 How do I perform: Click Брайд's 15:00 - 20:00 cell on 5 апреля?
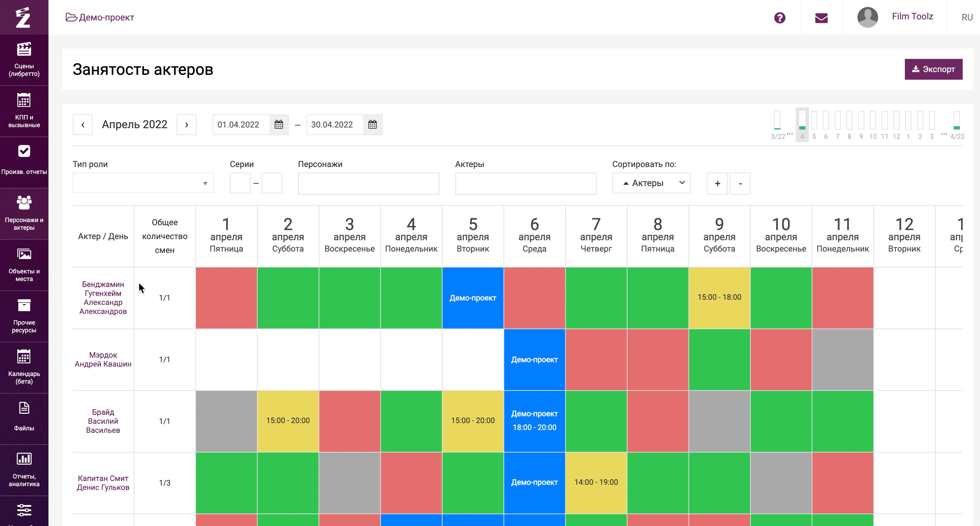pyautogui.click(x=472, y=421)
